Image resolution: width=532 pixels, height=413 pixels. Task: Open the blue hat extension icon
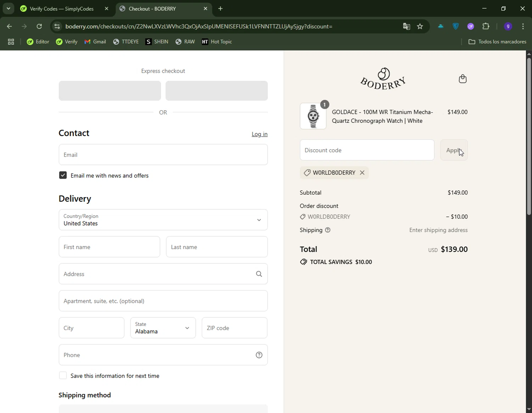click(441, 26)
